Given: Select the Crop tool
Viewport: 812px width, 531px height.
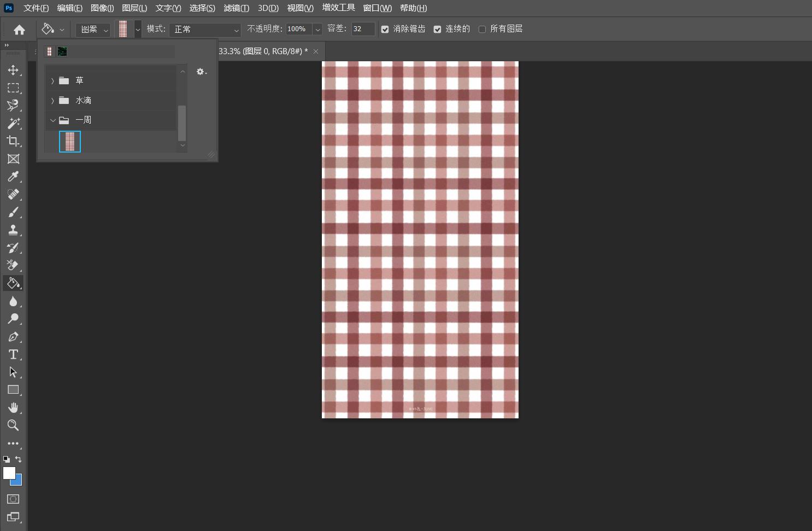Looking at the screenshot, I should [x=13, y=141].
